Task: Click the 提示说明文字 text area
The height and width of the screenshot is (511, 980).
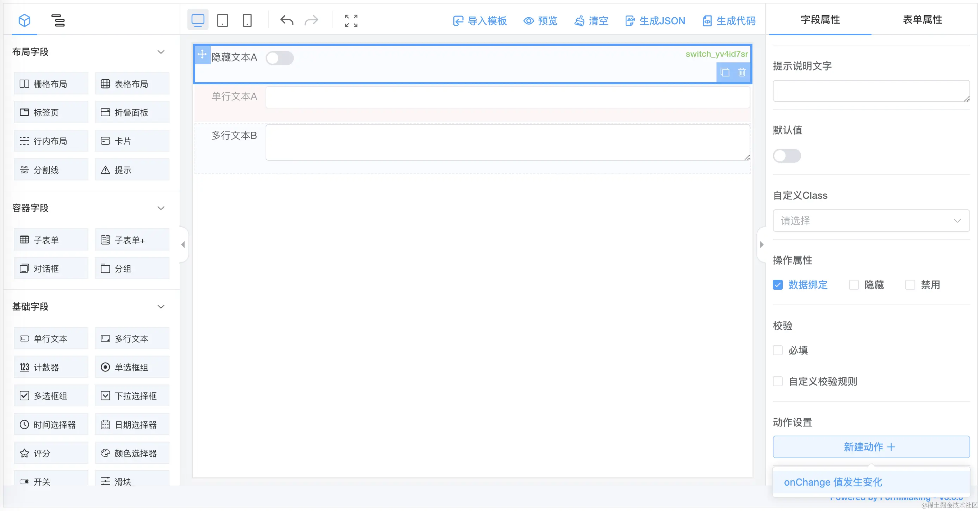Action: click(x=871, y=91)
